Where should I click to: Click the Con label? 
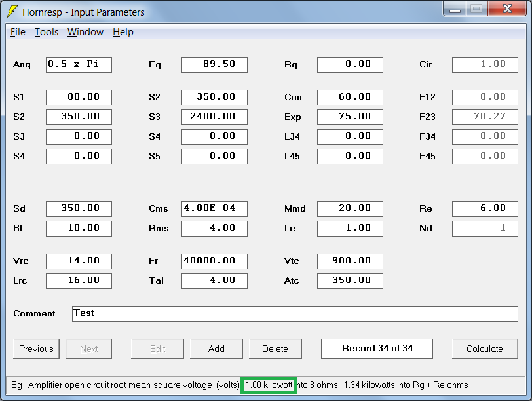pos(293,98)
